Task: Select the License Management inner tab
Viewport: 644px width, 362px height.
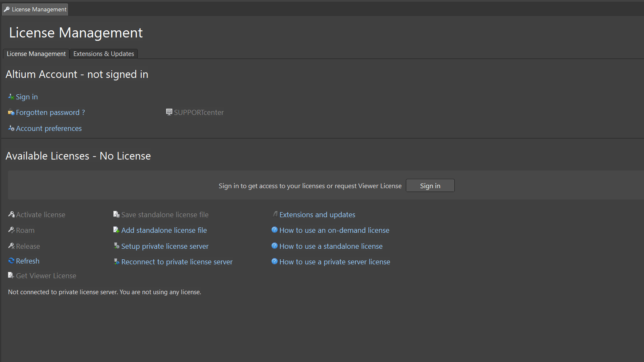Action: click(36, 54)
